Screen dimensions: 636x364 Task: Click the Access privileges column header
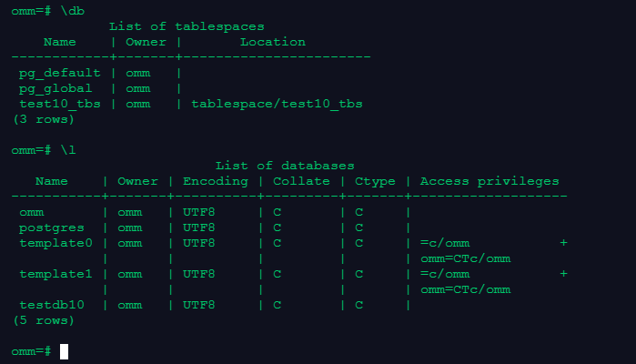point(490,181)
